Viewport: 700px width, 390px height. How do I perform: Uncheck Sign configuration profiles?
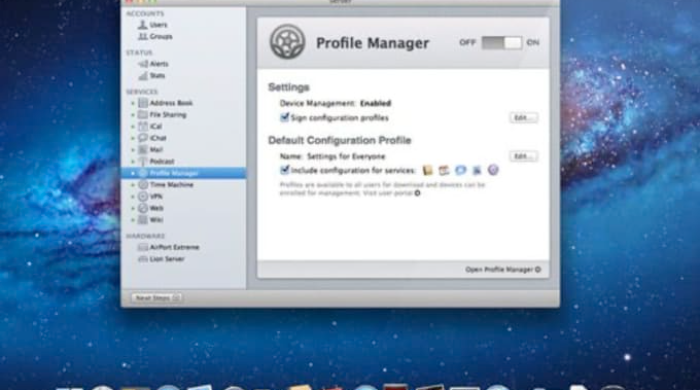click(x=284, y=117)
